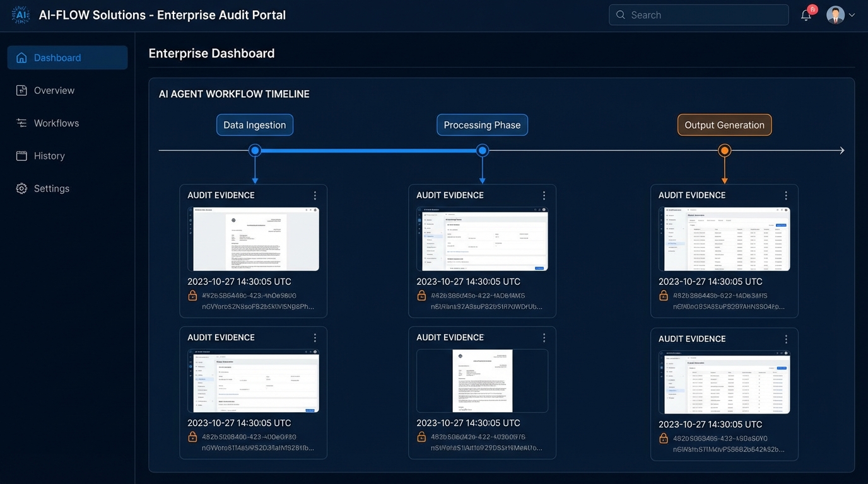
Task: Click the orange Output Generation timeline node
Action: (725, 151)
